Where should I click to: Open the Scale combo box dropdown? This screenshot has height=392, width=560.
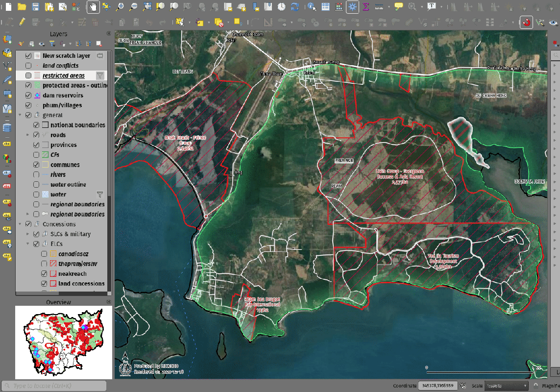[525, 386]
